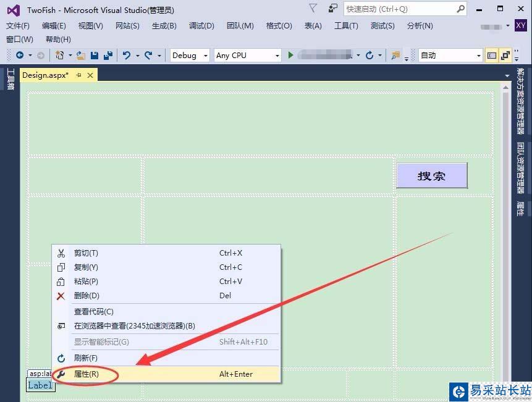Viewport: 532px width, 402px height.
Task: Click the Visual Studio logo icon
Action: [x=14, y=10]
